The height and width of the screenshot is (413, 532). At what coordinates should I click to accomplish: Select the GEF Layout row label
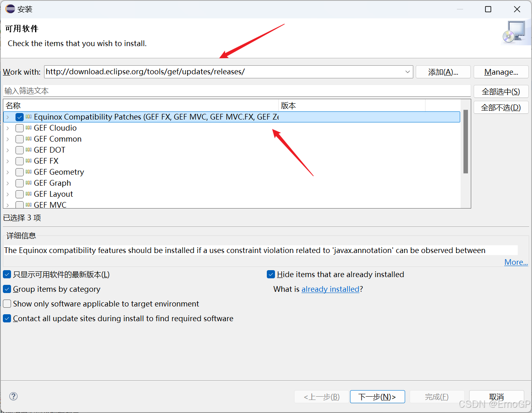pos(53,194)
